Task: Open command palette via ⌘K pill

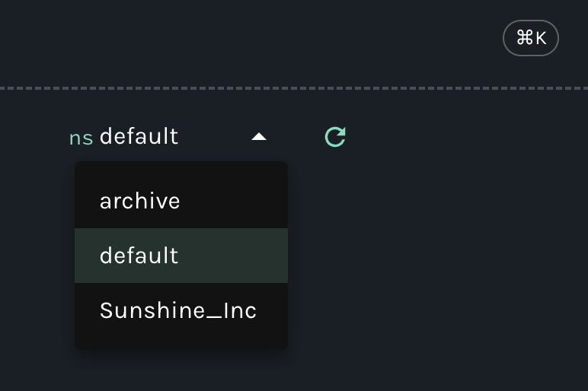Action: point(531,38)
